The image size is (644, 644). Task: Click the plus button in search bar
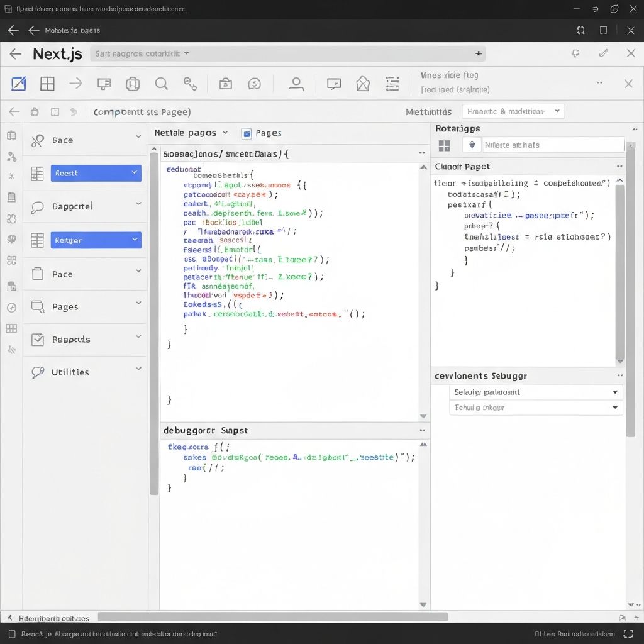(479, 53)
